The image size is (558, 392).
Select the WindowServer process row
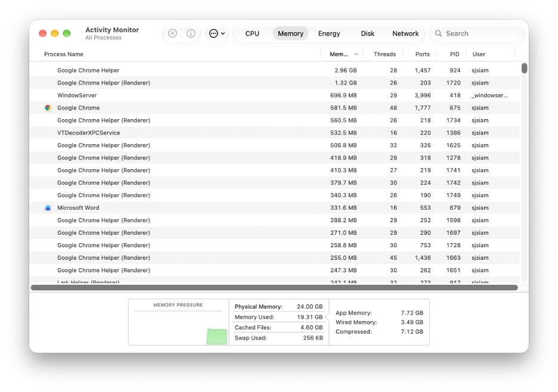tap(274, 95)
